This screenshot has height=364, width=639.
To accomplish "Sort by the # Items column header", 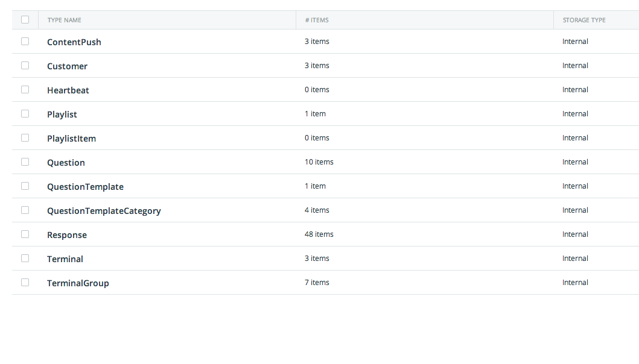I will coord(317,20).
